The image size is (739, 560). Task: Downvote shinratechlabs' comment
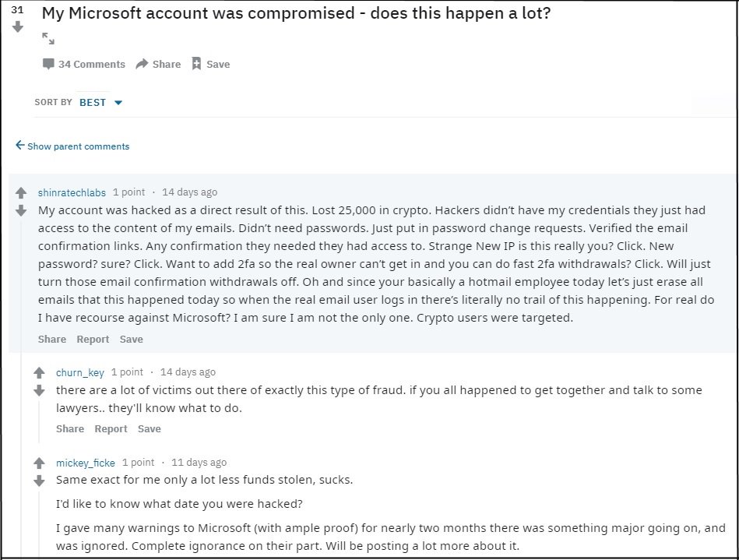coord(21,210)
